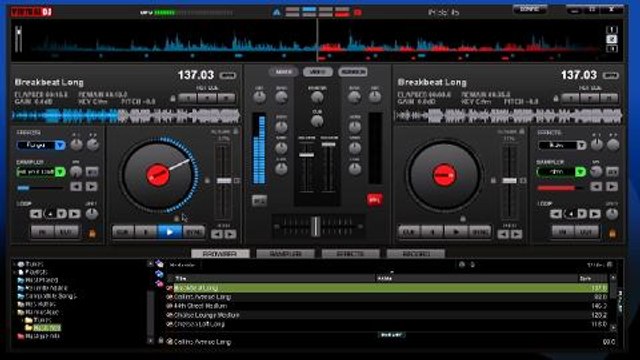Toggle keylock on the left deck
Viewport: 640px width, 360px height.
[207, 180]
